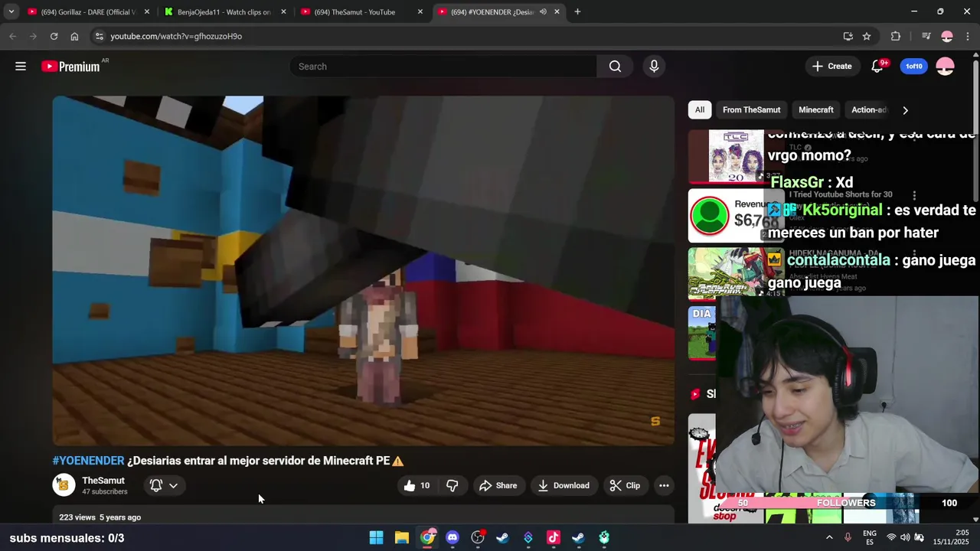The image size is (980, 551).
Task: Select 'From TheSamut' filter chip
Action: pos(752,110)
